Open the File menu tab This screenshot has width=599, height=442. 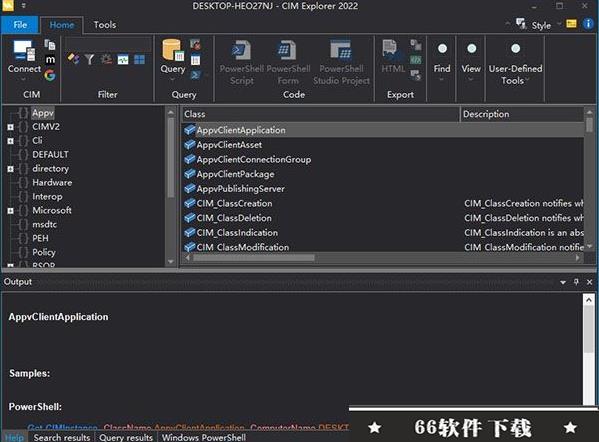(x=20, y=25)
